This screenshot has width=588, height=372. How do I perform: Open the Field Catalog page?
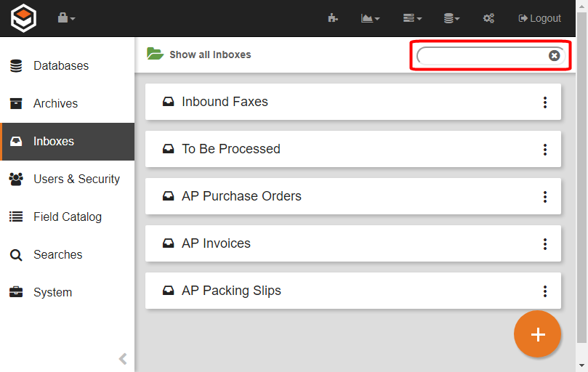point(67,217)
